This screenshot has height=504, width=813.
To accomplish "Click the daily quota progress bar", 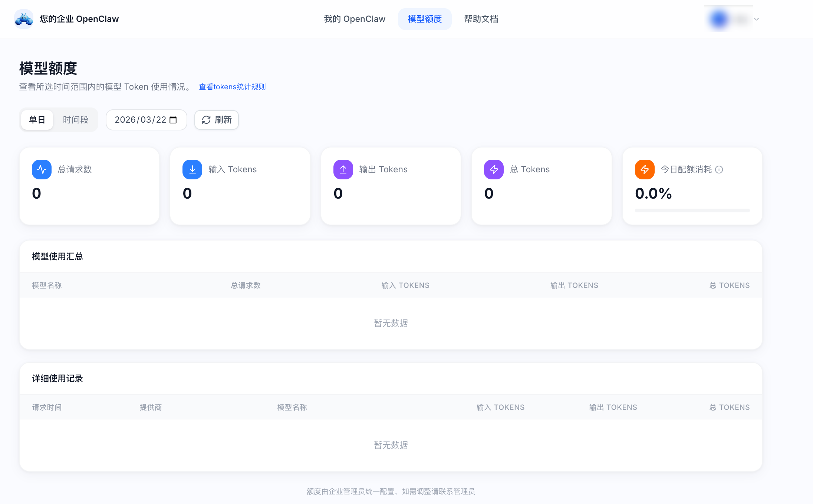I will (692, 210).
